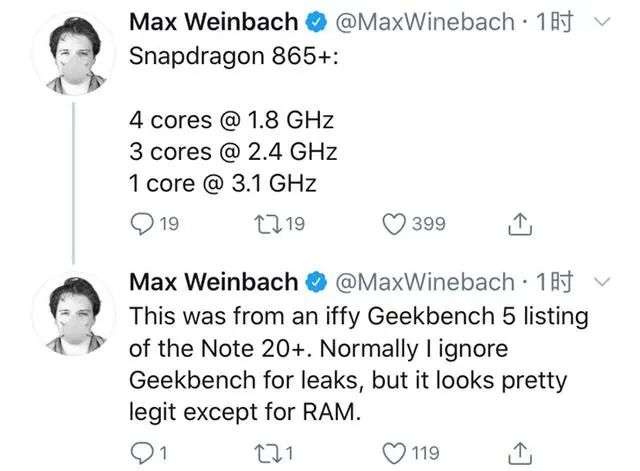640x471 pixels.
Task: Open more options on the Snapdragon tweet
Action: point(602,22)
